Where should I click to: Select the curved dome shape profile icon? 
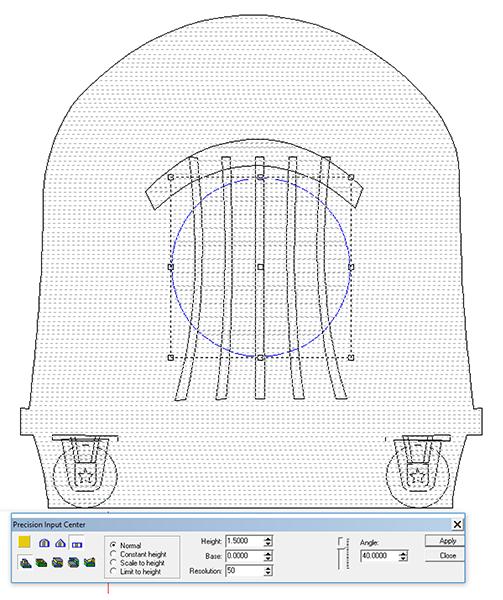(x=44, y=543)
